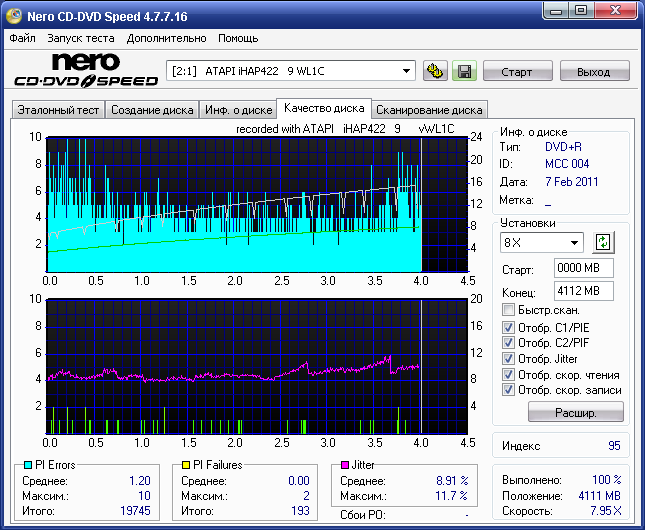Screen dimensions: 645x530
Task: Disable the Отобр. скор. записи checkbox
Action: (x=509, y=390)
